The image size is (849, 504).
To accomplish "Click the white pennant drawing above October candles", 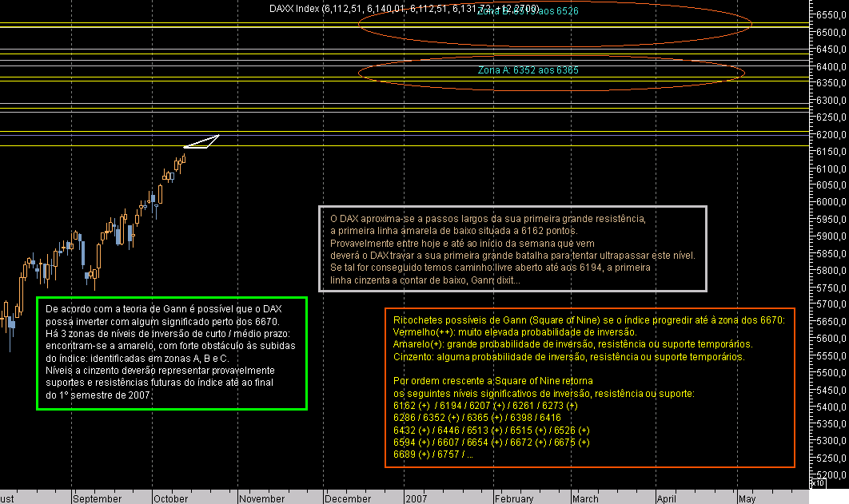I will pyautogui.click(x=202, y=141).
